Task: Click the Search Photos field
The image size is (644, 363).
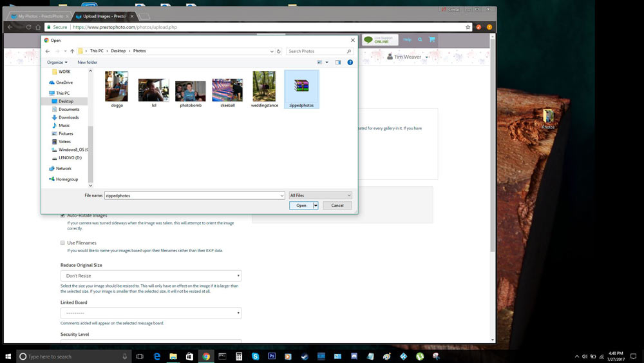Action: coord(319,52)
